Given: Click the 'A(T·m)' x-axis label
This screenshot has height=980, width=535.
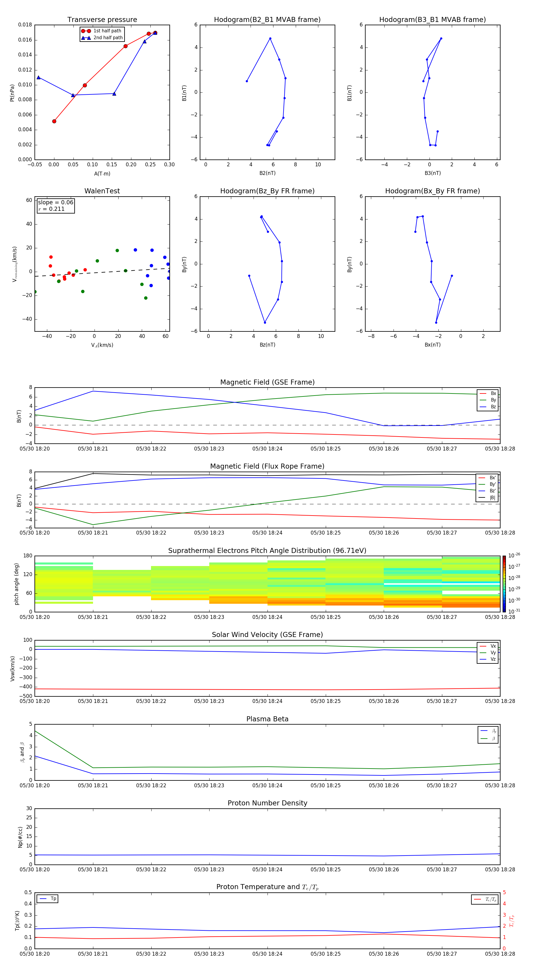Looking at the screenshot, I should [102, 174].
